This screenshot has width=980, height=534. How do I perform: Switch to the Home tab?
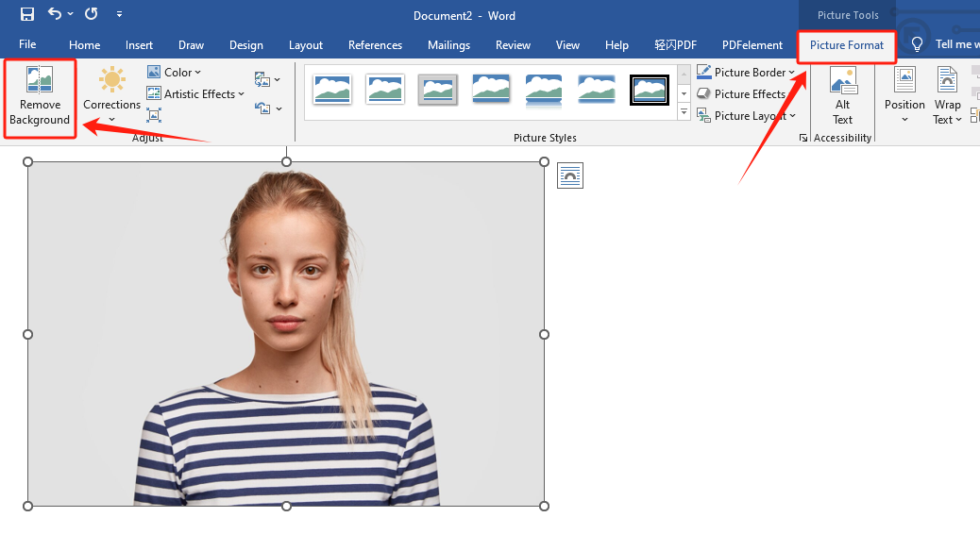[x=84, y=45]
